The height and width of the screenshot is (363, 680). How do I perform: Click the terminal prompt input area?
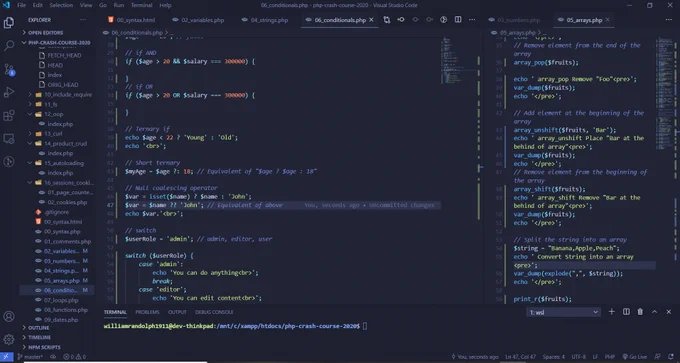coord(365,326)
